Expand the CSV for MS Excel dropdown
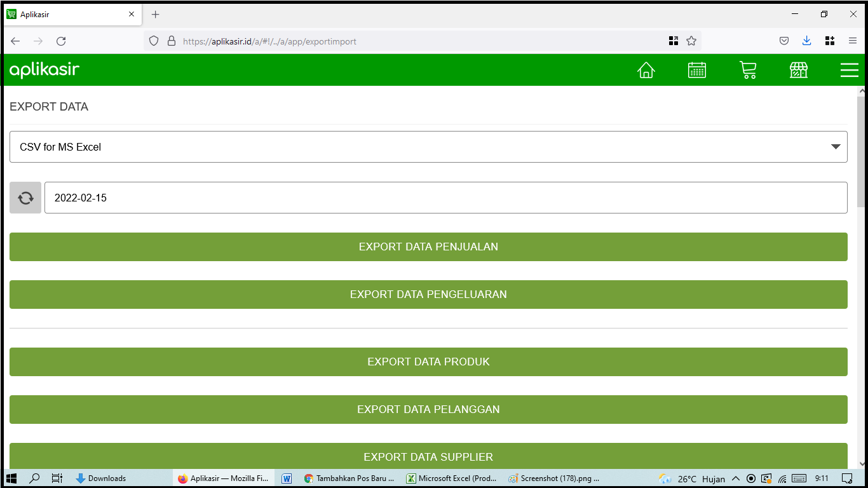The height and width of the screenshot is (488, 868). tap(428, 147)
